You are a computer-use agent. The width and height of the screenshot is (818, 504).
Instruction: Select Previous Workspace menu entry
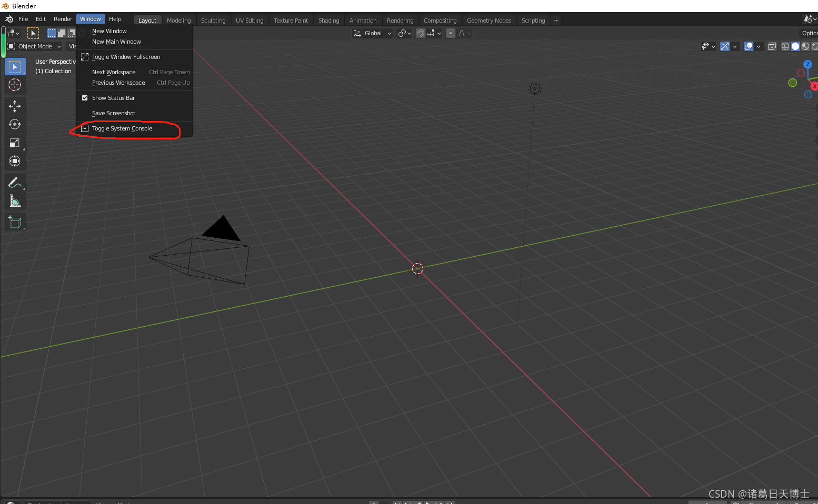point(135,83)
